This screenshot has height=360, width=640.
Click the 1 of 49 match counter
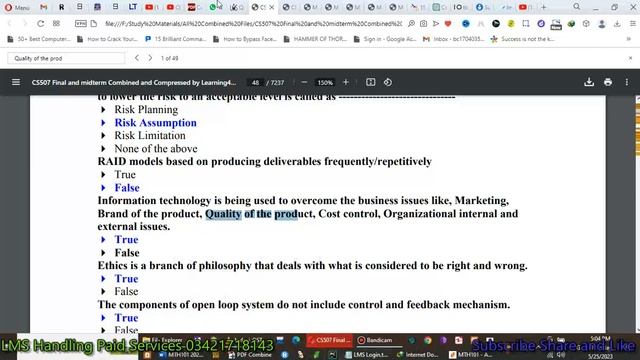click(x=170, y=58)
